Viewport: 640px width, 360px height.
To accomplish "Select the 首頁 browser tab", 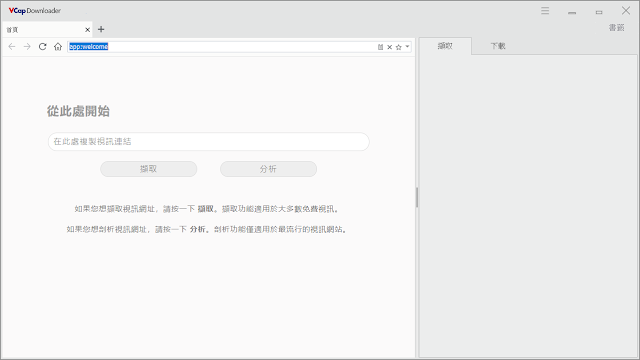I will tap(47, 30).
